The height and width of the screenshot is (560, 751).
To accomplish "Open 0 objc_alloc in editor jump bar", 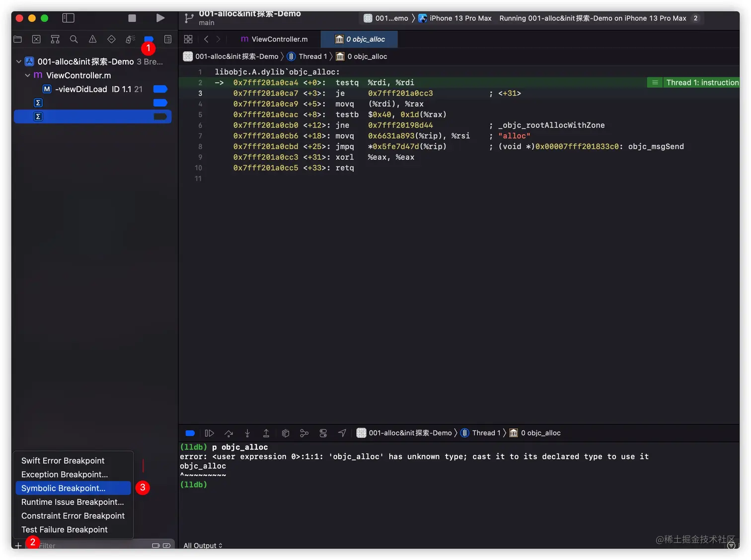I will coord(362,57).
